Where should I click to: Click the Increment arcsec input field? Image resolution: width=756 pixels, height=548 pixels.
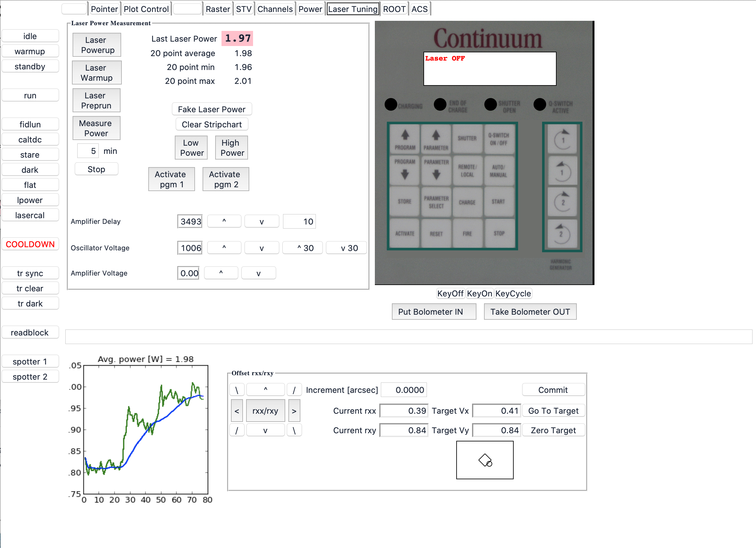404,390
